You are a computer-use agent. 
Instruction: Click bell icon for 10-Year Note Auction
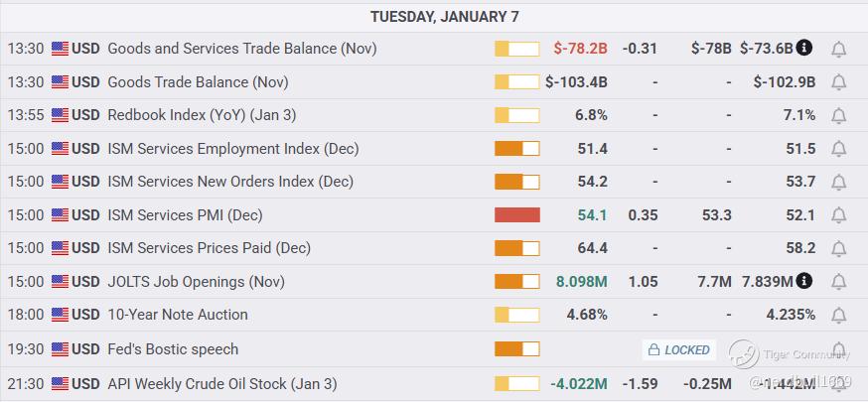(x=838, y=315)
